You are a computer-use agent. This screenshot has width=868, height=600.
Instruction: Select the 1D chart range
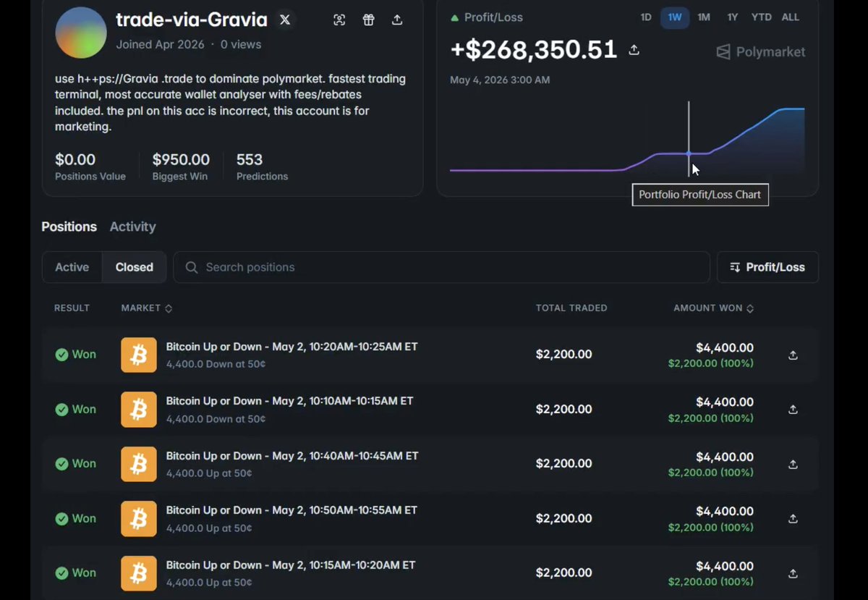(x=646, y=17)
